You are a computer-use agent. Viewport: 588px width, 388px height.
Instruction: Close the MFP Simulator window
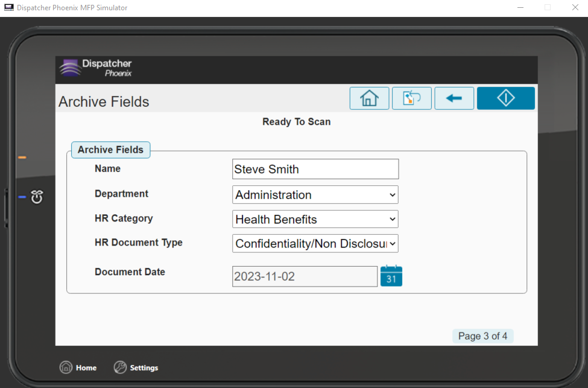click(575, 7)
